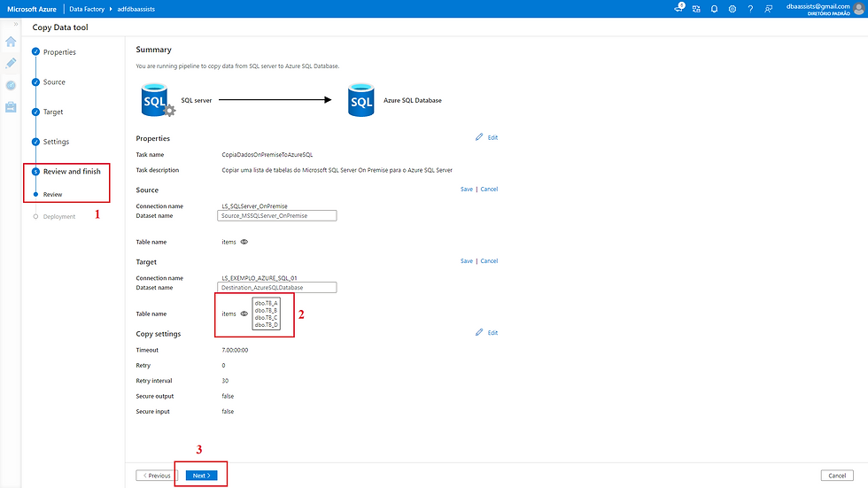Click the Edit link for Properties
Image resolution: width=868 pixels, height=488 pixels.
492,137
